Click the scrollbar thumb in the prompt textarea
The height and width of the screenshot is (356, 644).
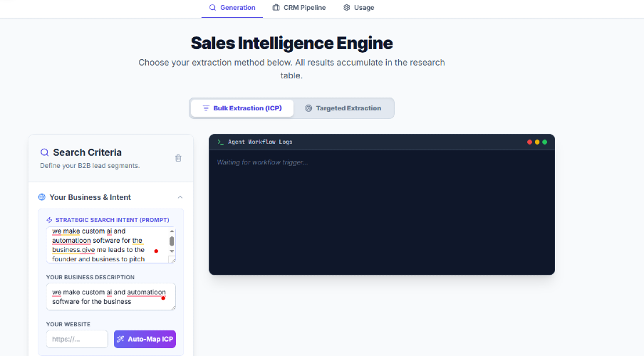172,241
